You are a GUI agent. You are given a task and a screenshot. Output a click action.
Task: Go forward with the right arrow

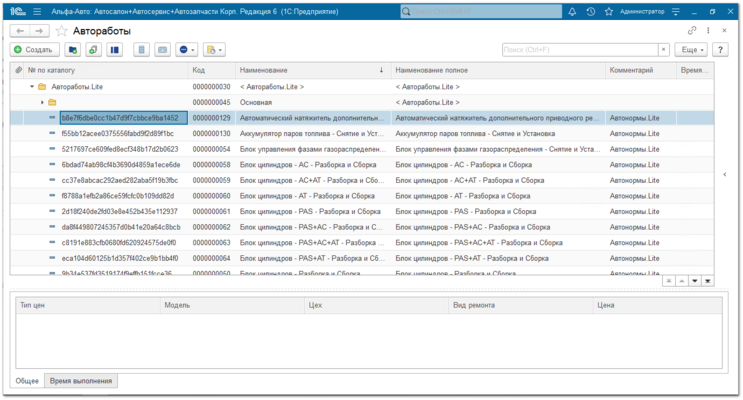(x=39, y=31)
